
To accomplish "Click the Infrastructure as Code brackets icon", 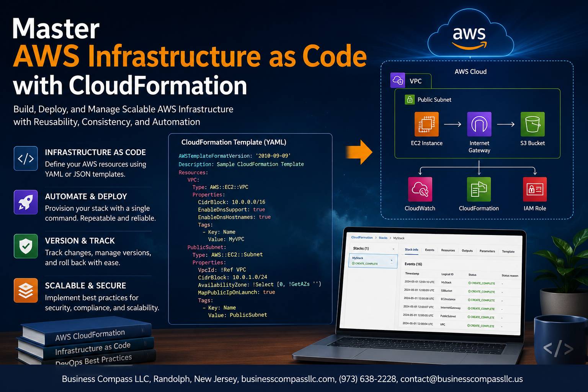I will tap(26, 158).
